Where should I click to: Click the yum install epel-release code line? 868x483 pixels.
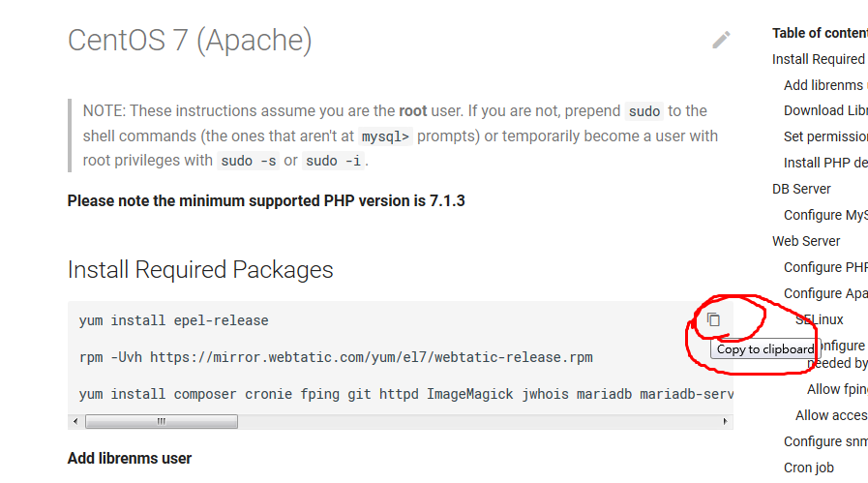pos(174,320)
